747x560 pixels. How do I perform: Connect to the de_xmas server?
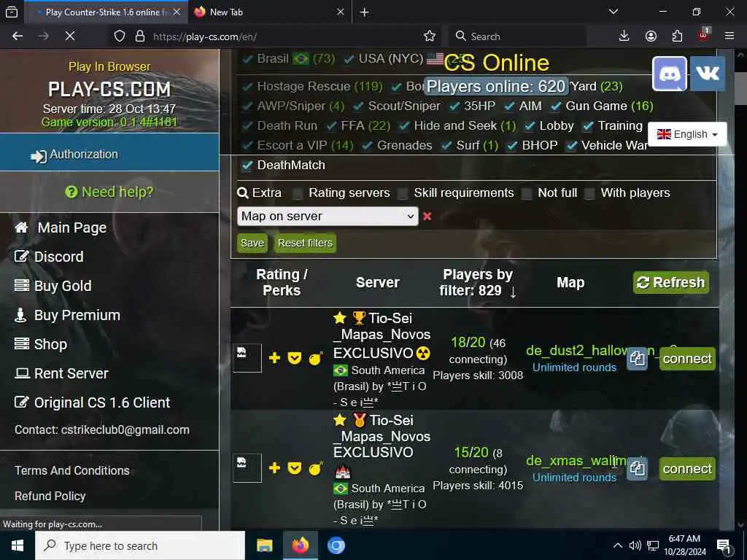click(687, 469)
